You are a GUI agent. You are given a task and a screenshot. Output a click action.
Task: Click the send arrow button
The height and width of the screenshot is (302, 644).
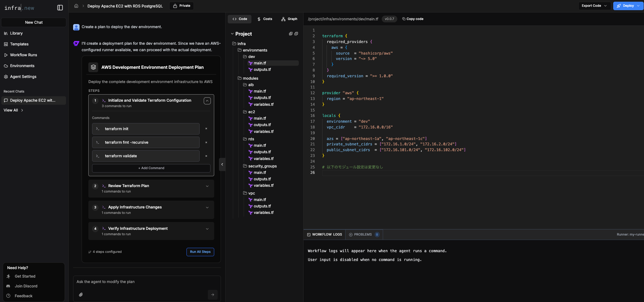(213, 295)
